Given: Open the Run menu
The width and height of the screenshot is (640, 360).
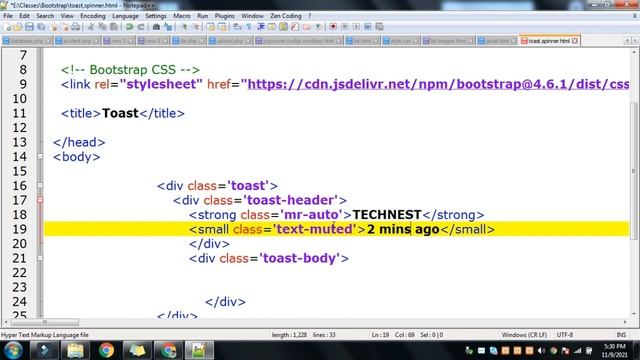Looking at the screenshot, I should 202,16.
